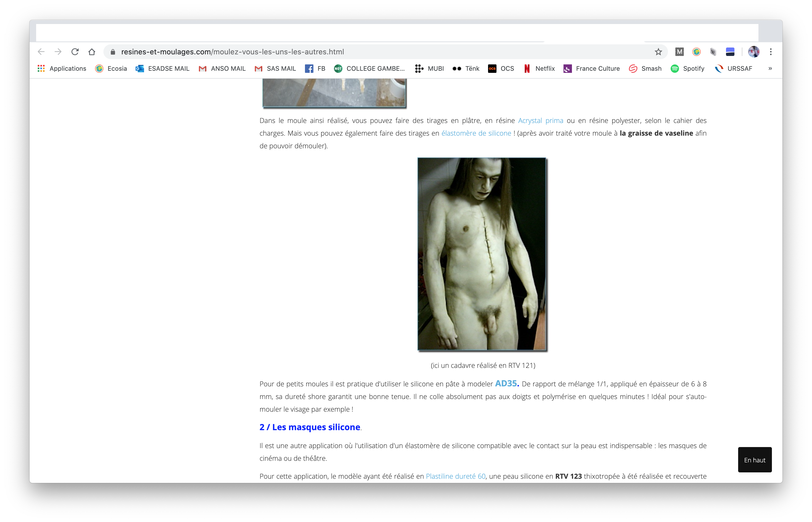Screen dimensions: 812x522
Task: Open the Chrome three-dot menu
Action: tap(771, 52)
